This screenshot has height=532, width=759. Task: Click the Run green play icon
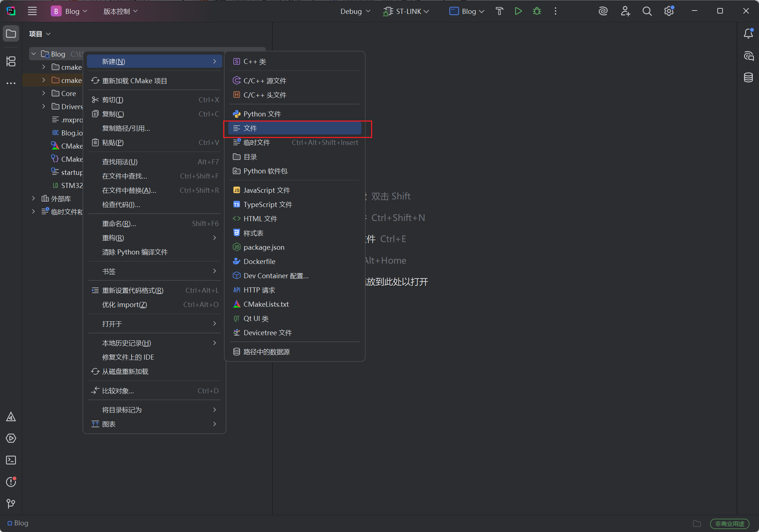tap(518, 11)
